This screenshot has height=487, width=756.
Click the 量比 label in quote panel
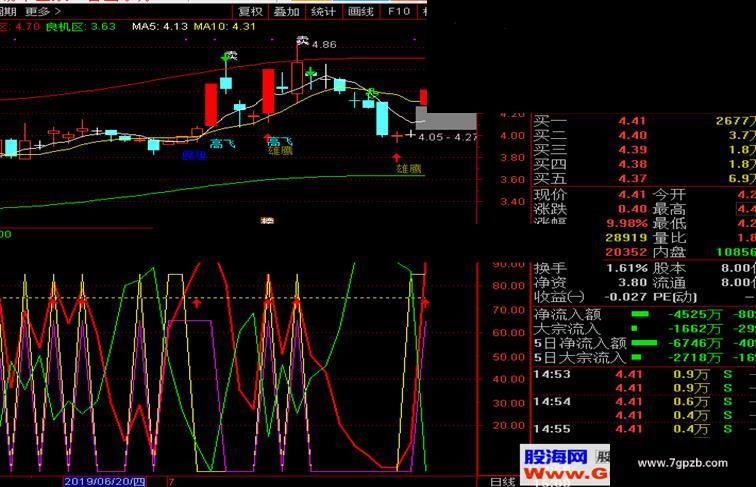pos(669,238)
